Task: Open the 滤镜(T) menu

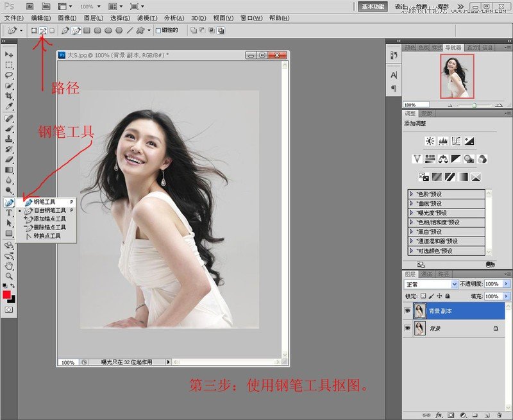Action: [x=147, y=18]
